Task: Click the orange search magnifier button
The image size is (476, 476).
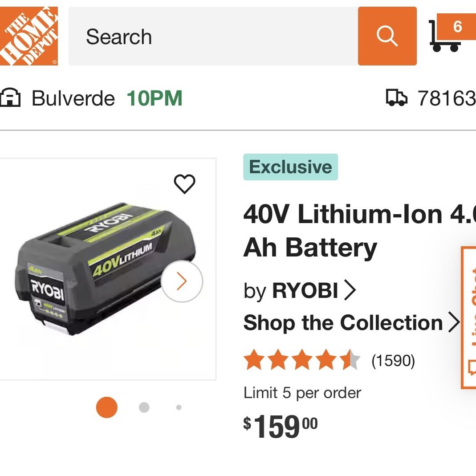Action: pyautogui.click(x=387, y=36)
